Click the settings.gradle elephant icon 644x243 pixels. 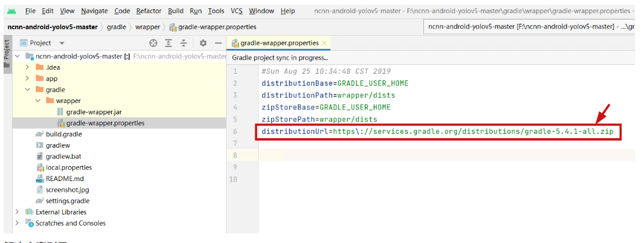point(40,201)
